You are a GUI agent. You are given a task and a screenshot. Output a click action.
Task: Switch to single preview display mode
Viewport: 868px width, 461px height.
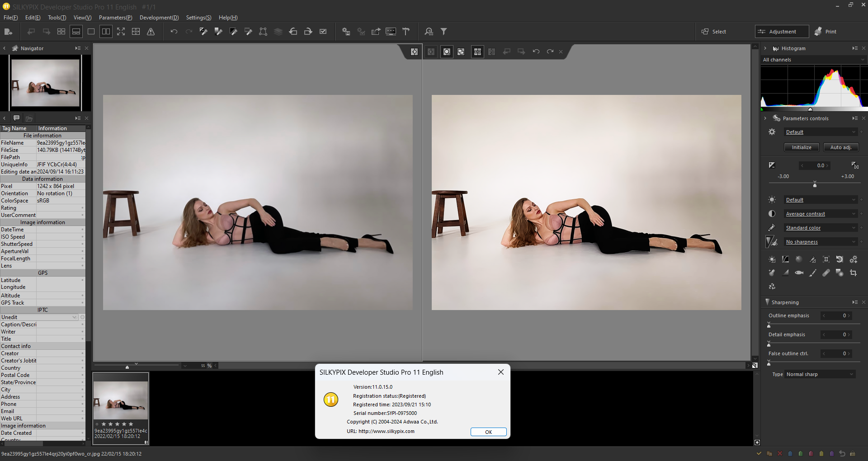[91, 32]
